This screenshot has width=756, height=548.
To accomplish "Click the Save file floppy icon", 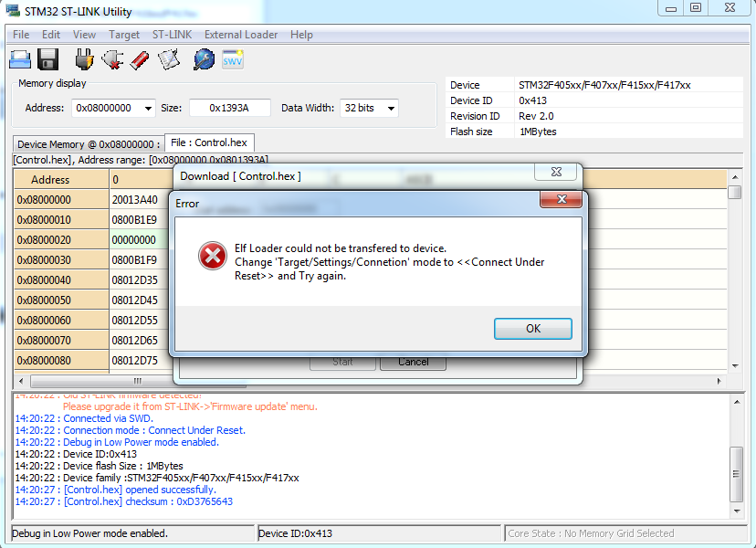I will pos(48,60).
